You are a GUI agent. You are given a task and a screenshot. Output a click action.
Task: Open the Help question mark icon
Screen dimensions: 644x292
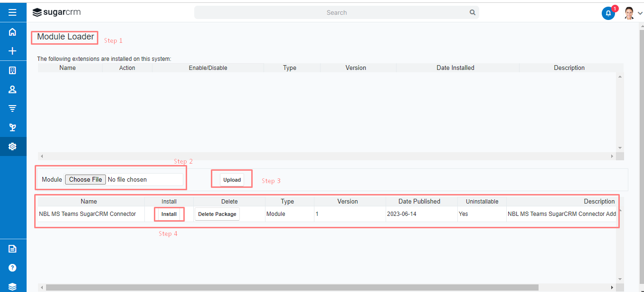coord(13,268)
